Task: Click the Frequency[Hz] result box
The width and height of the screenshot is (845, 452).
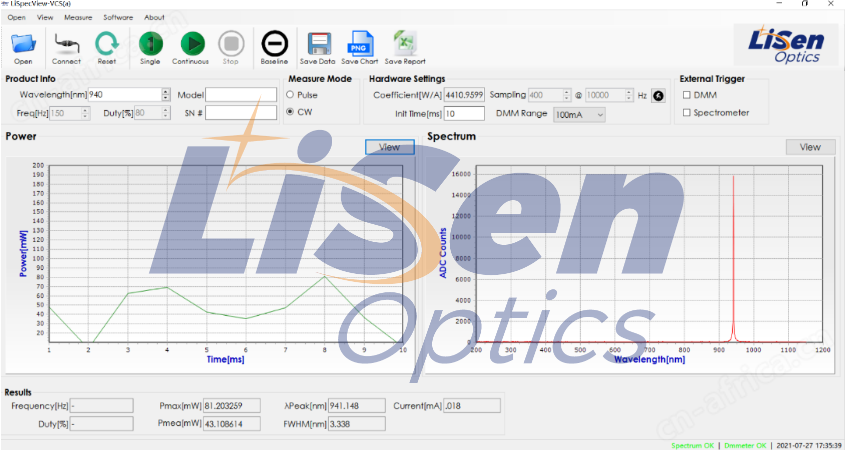Action: coord(102,406)
